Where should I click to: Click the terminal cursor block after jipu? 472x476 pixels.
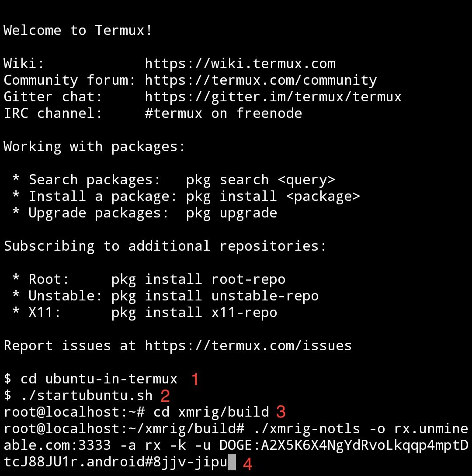(x=232, y=462)
